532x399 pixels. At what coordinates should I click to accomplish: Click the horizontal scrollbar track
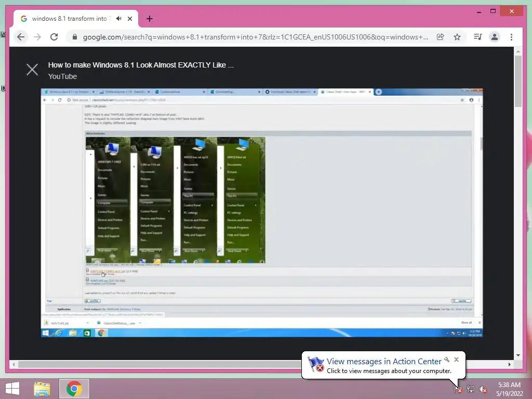point(261,364)
